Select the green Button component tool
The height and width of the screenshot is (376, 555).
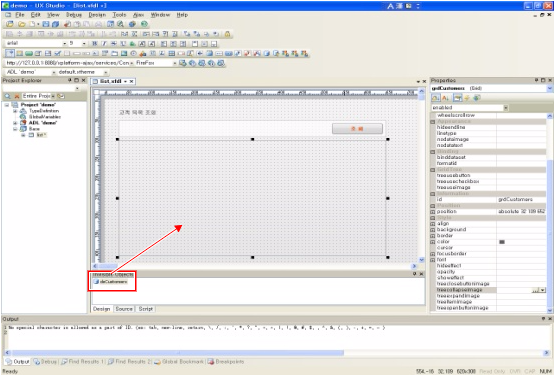pos(29,53)
